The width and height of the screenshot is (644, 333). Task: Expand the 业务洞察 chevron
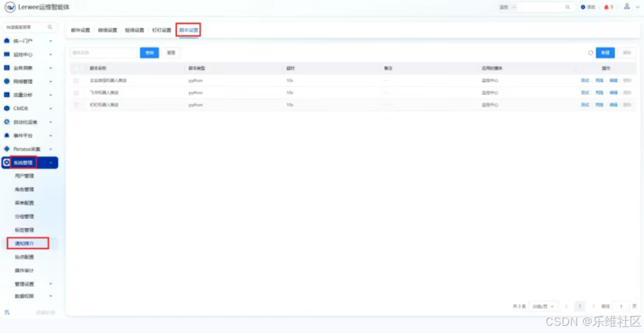point(51,68)
